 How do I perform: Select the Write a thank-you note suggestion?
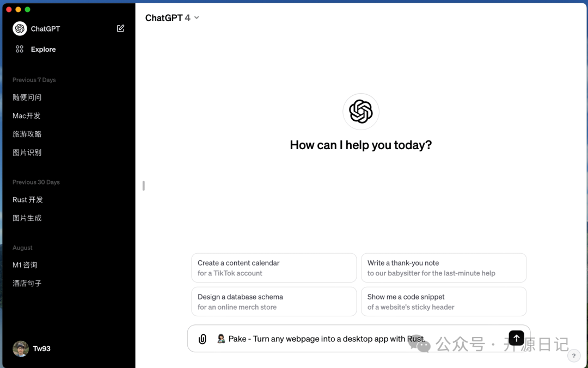tap(444, 268)
